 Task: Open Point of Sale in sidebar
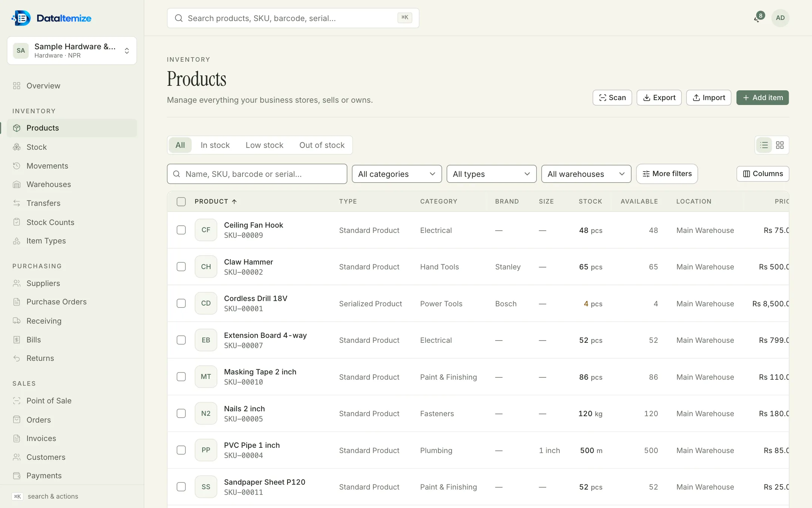coord(72,401)
